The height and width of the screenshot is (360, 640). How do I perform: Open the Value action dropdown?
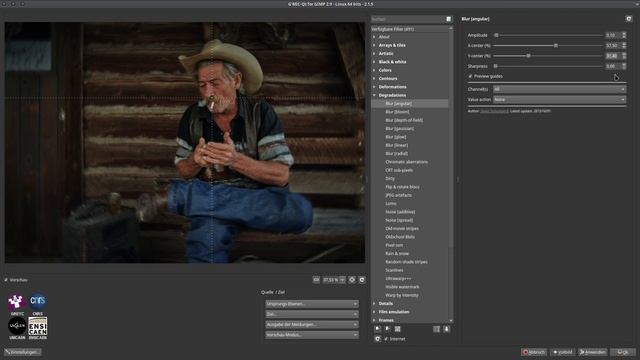[x=559, y=99]
